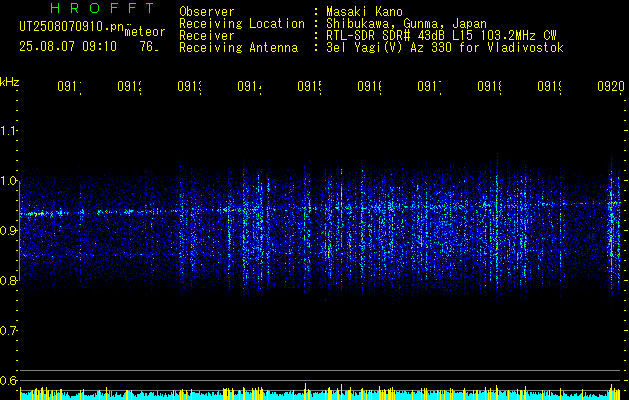The image size is (629, 400).
Task: Click the 0920 time axis label
Action: pos(611,86)
